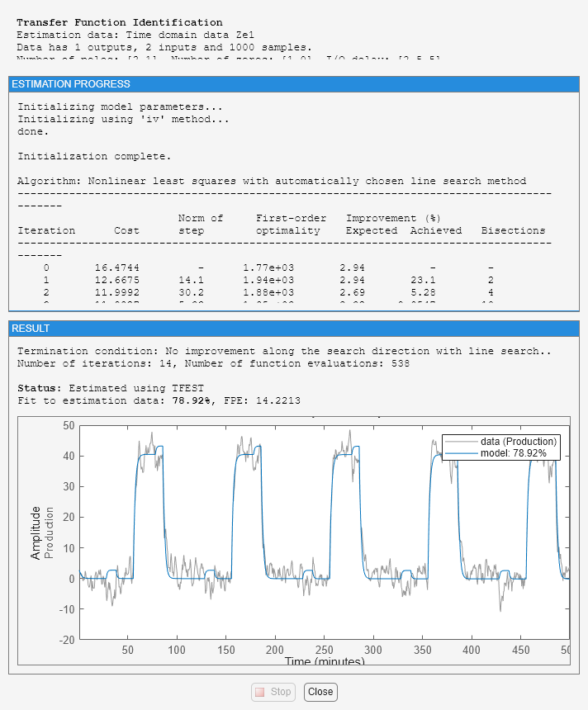The width and height of the screenshot is (588, 710).
Task: Click the gray data line sample in legend
Action: [461, 442]
